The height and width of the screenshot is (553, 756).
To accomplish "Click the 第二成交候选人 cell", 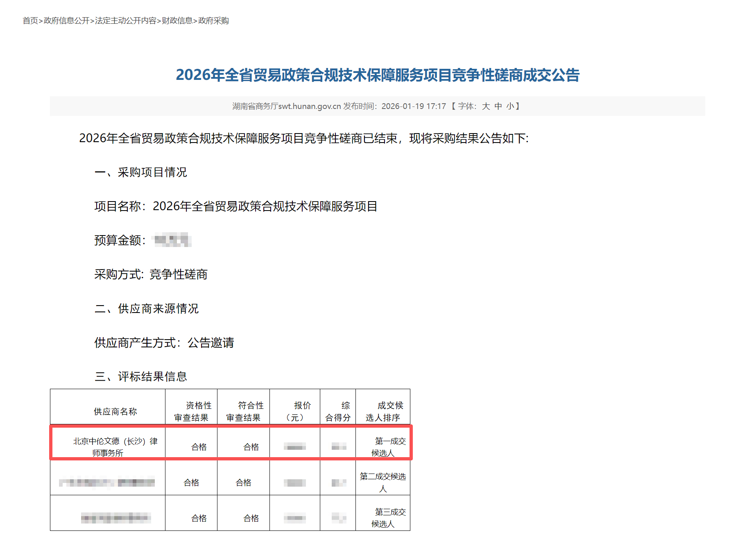I will (383, 482).
